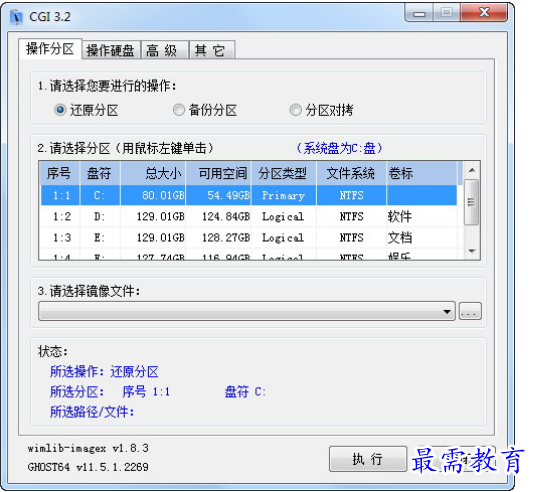Screen dimensions: 533x492
Task: Select partition row 1:1 C:
Action: 248,195
